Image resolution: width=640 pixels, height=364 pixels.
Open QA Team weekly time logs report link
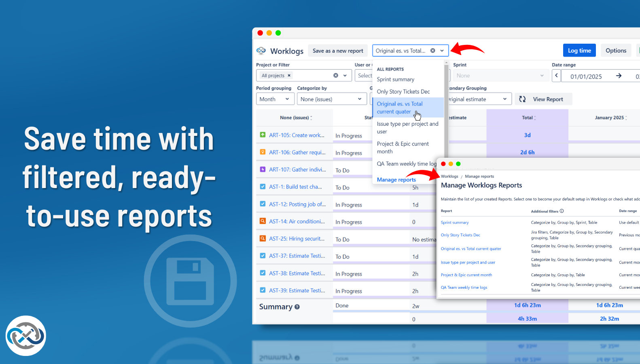click(x=464, y=288)
